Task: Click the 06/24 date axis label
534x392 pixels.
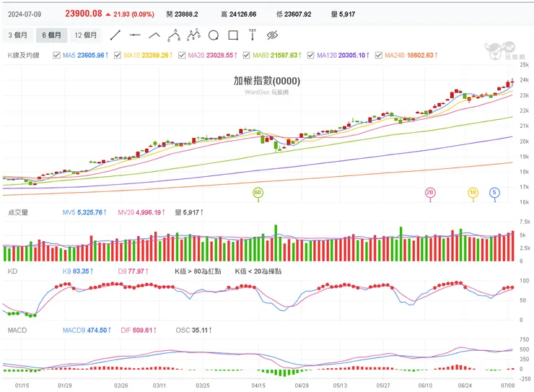Action: click(x=465, y=386)
